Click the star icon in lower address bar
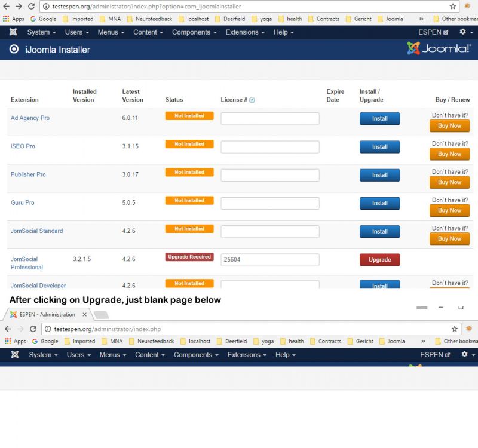This screenshot has height=448, width=478. [x=455, y=329]
